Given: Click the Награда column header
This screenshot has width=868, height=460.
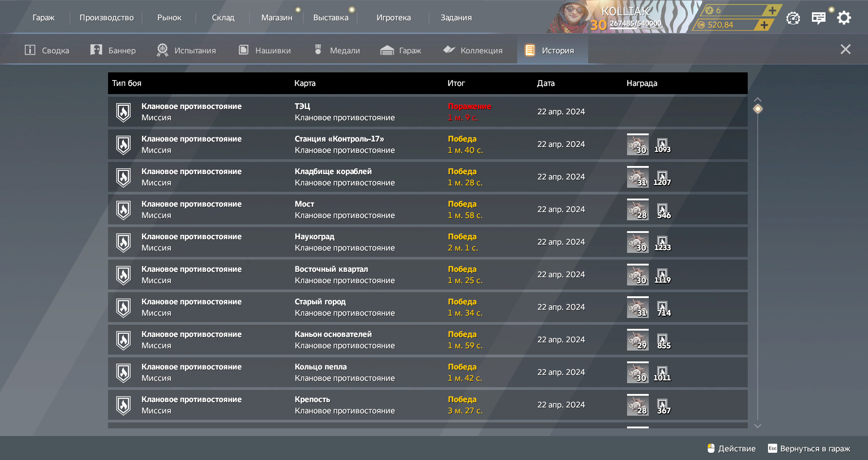Looking at the screenshot, I should tap(642, 83).
